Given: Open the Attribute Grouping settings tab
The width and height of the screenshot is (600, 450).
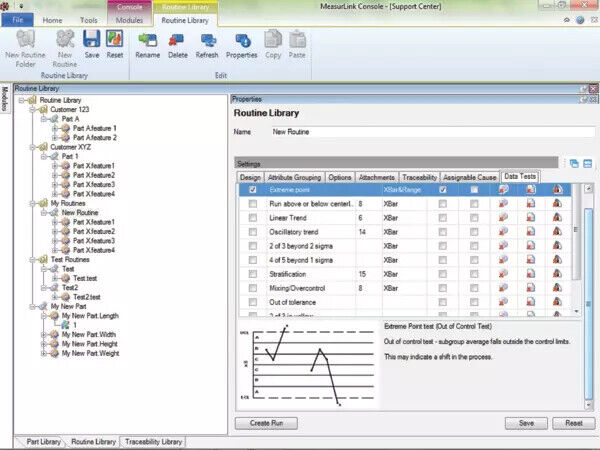Looking at the screenshot, I should point(294,177).
